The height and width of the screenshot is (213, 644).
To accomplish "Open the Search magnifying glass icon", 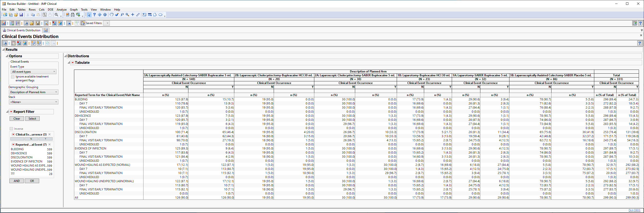I will point(56,15).
